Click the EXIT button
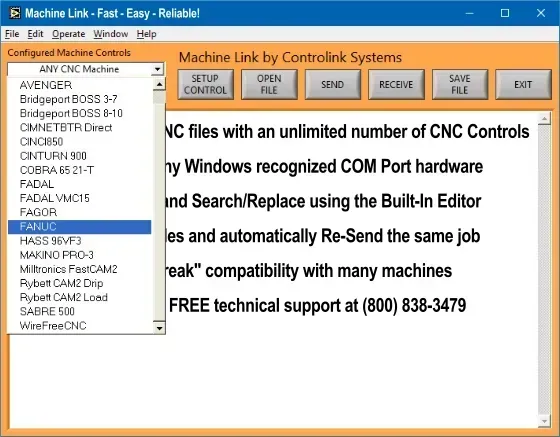 point(523,84)
